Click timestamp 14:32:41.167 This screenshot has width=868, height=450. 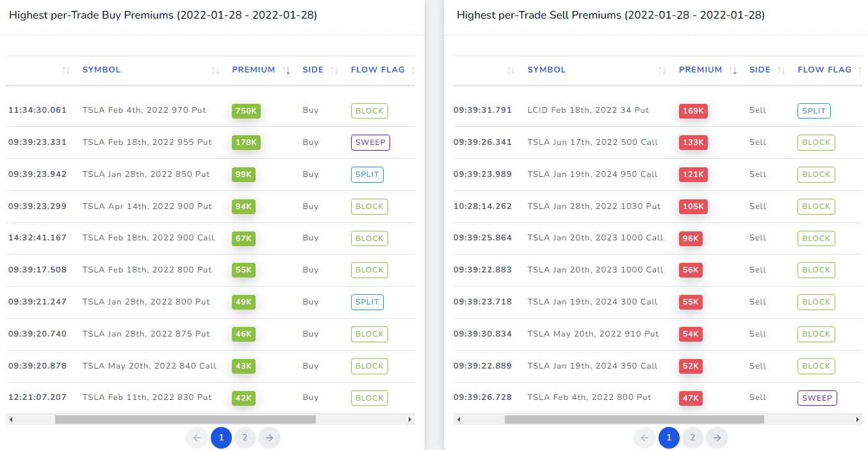pyautogui.click(x=37, y=238)
